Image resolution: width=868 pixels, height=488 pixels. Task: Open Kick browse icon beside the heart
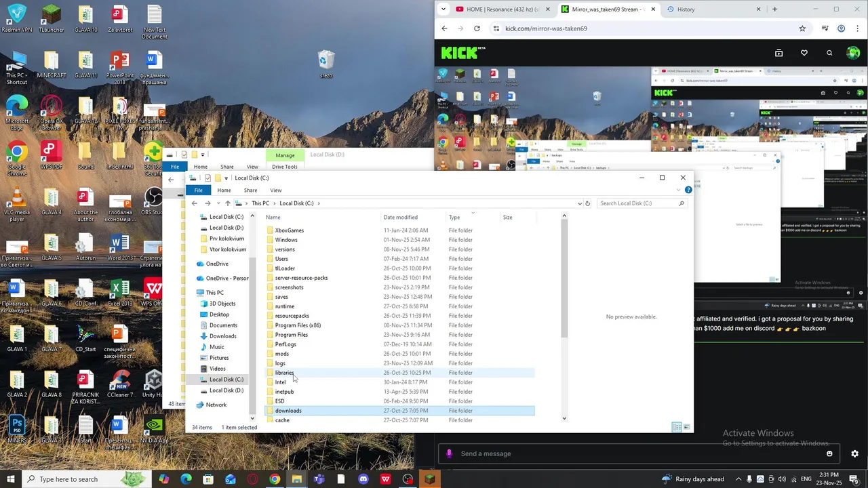(x=778, y=53)
